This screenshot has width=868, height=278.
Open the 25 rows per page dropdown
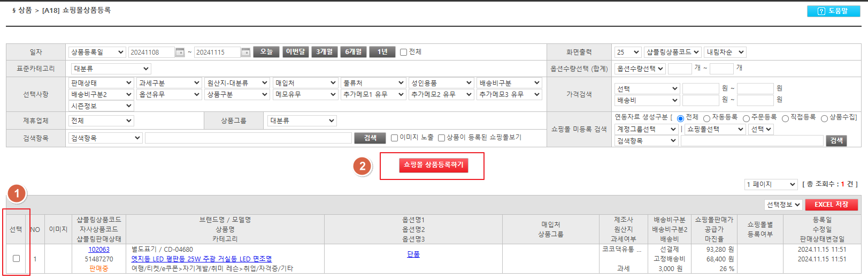tap(627, 52)
